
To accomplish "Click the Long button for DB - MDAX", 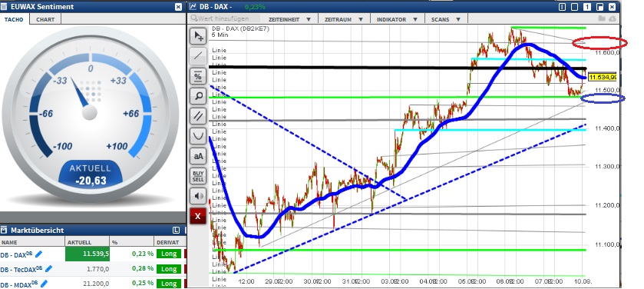I will click(169, 284).
